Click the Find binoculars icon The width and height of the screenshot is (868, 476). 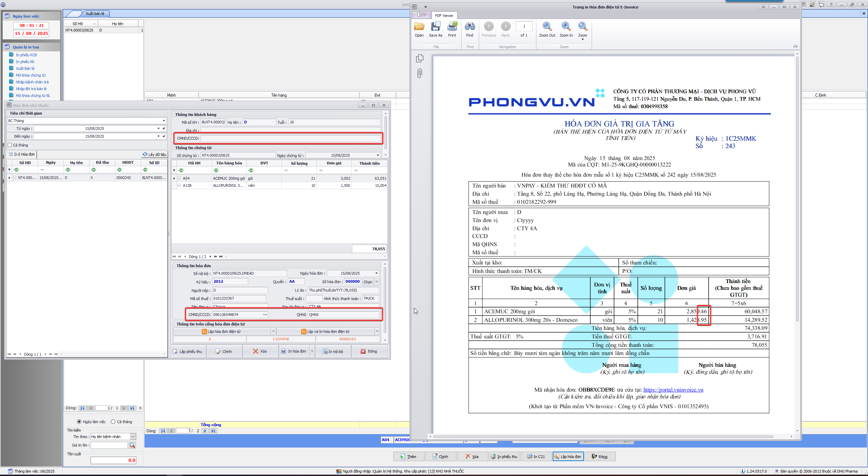tap(470, 26)
